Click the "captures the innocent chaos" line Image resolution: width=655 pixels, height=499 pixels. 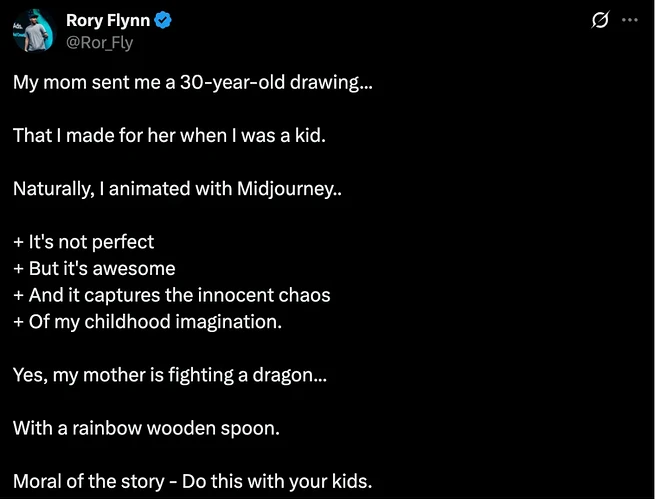click(171, 295)
